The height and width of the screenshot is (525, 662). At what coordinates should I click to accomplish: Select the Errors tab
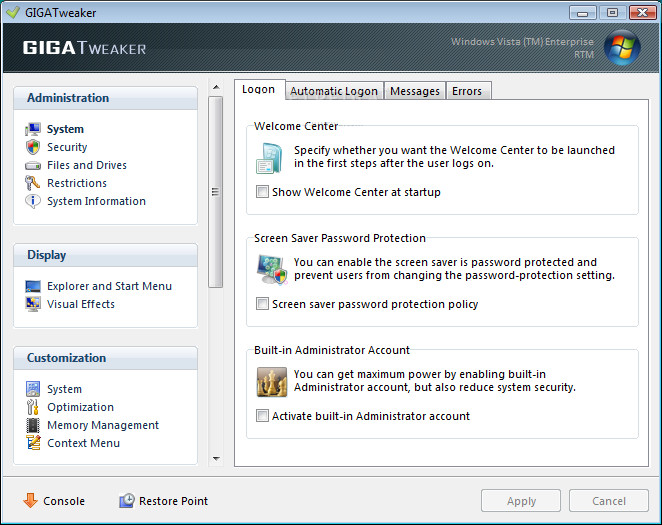[467, 91]
